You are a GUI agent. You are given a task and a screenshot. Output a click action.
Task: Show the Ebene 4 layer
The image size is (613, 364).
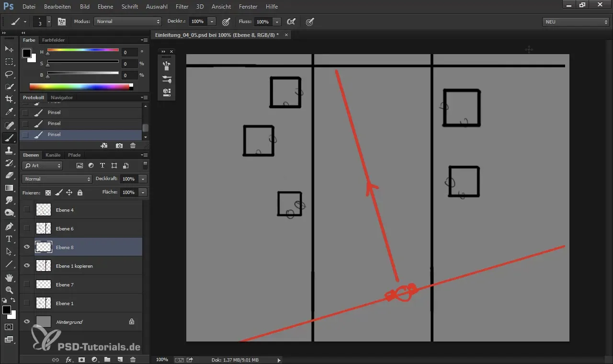point(27,210)
